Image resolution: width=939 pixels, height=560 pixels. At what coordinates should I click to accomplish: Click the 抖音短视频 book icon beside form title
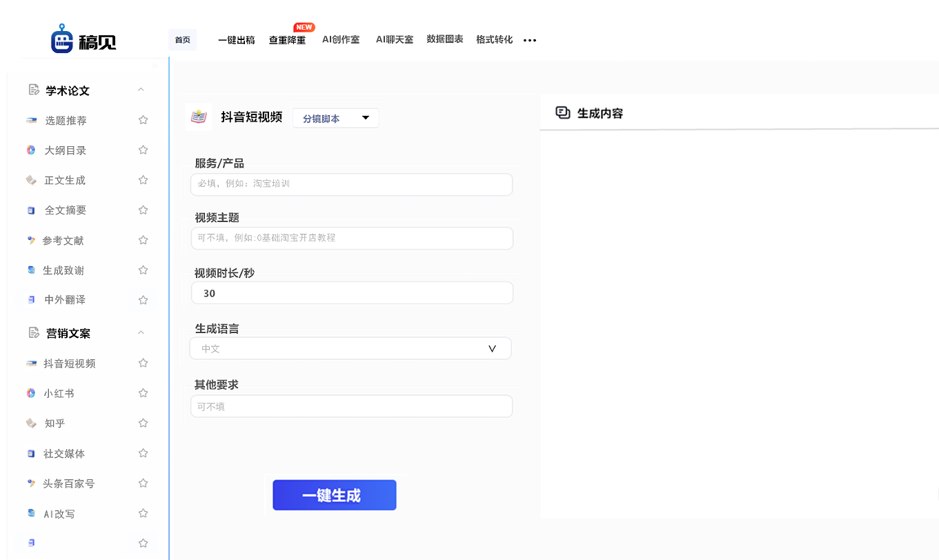click(x=198, y=117)
